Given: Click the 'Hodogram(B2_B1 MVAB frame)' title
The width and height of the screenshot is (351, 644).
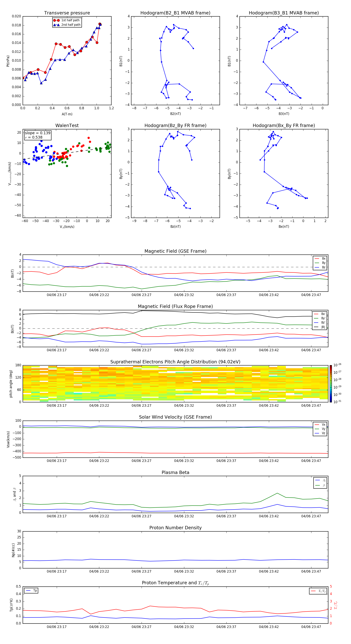Looking at the screenshot, I should [x=175, y=13].
